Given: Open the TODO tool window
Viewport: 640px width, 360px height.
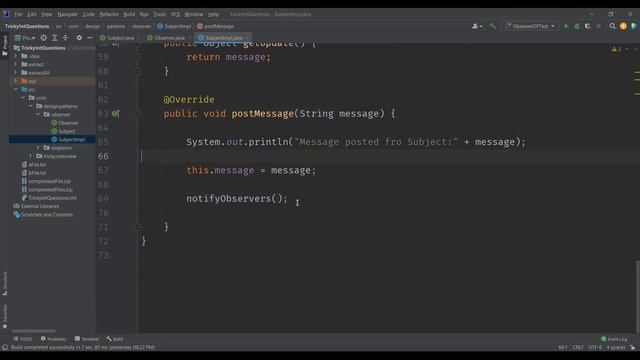Looking at the screenshot, I should click(x=22, y=339).
